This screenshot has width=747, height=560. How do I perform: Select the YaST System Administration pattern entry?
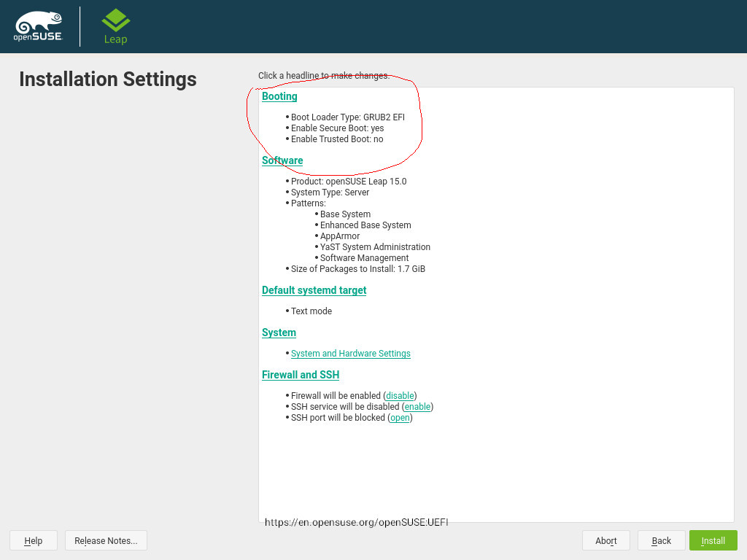375,247
